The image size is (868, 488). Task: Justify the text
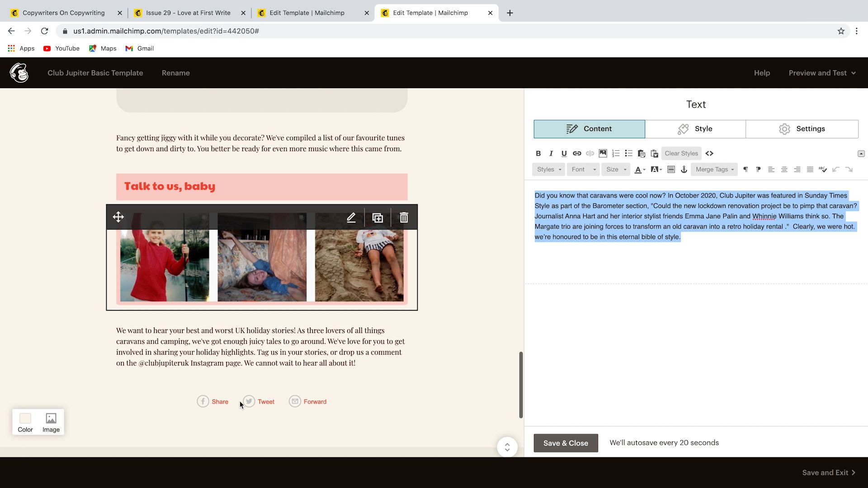pyautogui.click(x=810, y=169)
